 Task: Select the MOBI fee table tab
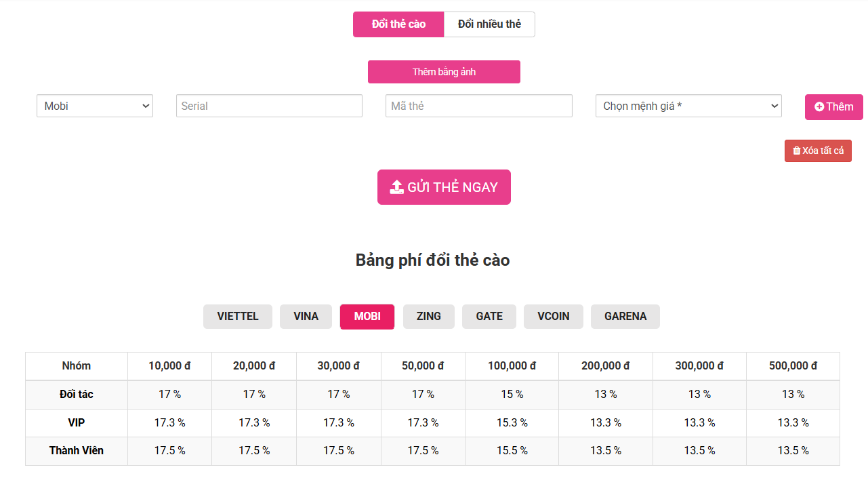point(367,317)
